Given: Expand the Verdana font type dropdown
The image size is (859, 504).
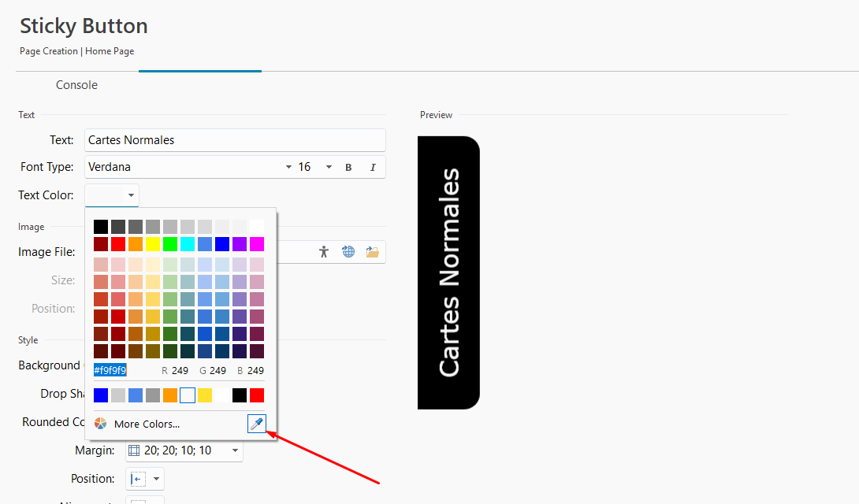Looking at the screenshot, I should point(288,168).
